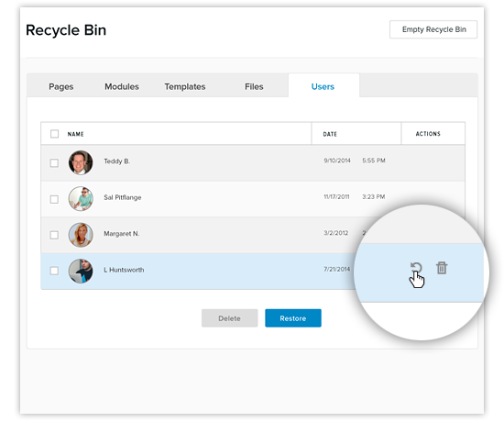Click the ACTIONS column header
504x422 pixels.
[428, 134]
